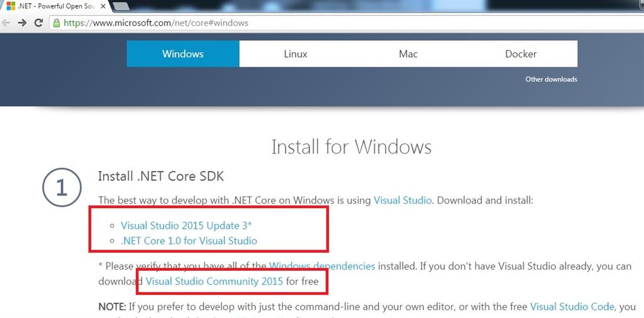This screenshot has height=318, width=644.
Task: Reload the page with refresh icon
Action: pos(38,23)
